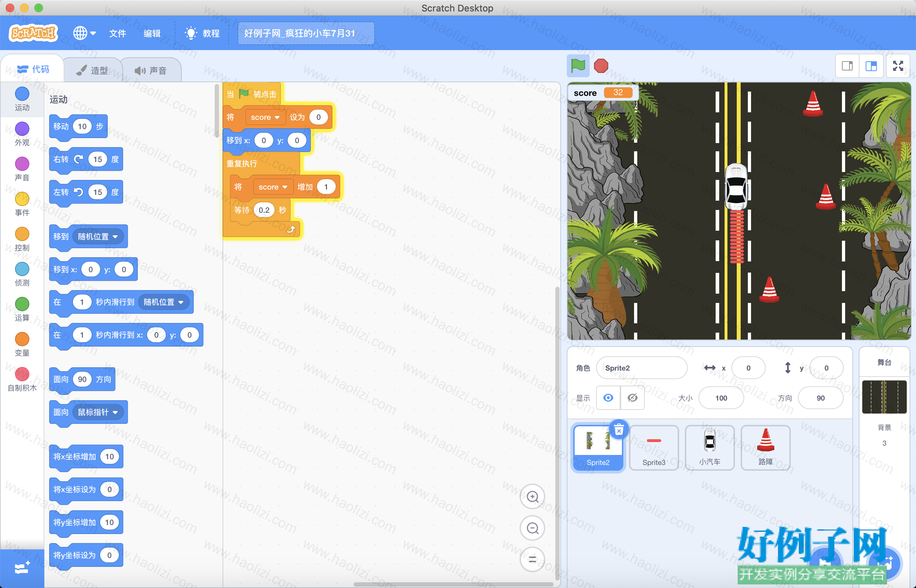Select the 外观 block category
Screen dimensions: 916x588
(x=22, y=134)
